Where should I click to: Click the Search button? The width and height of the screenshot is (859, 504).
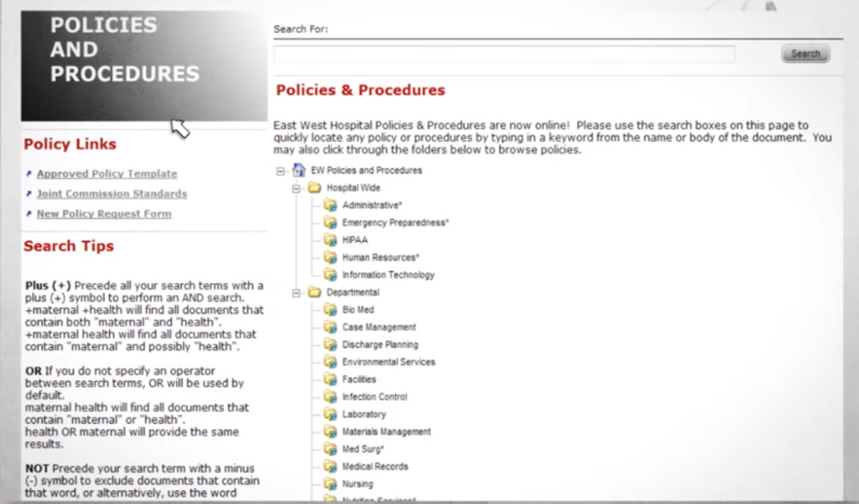pos(805,54)
